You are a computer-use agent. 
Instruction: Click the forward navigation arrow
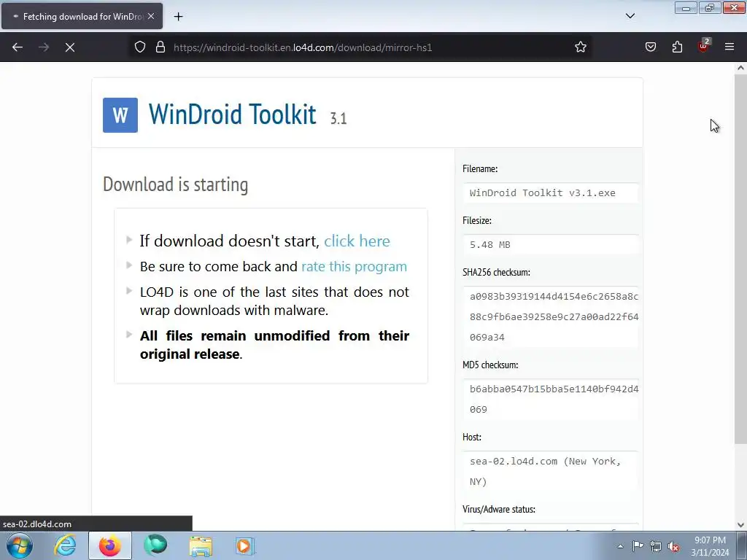pos(44,47)
